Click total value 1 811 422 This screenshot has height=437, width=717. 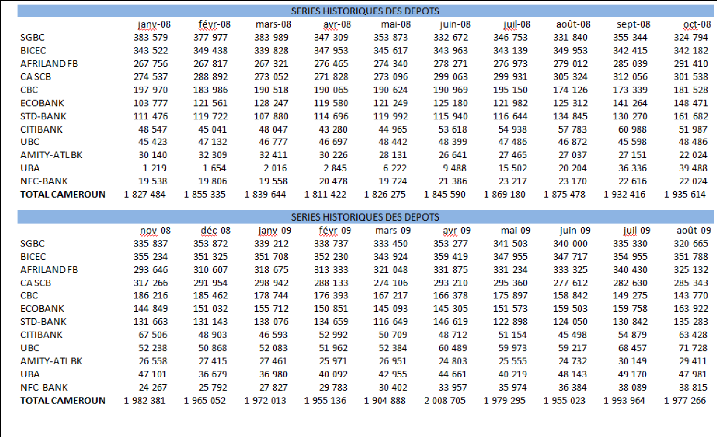point(325,195)
